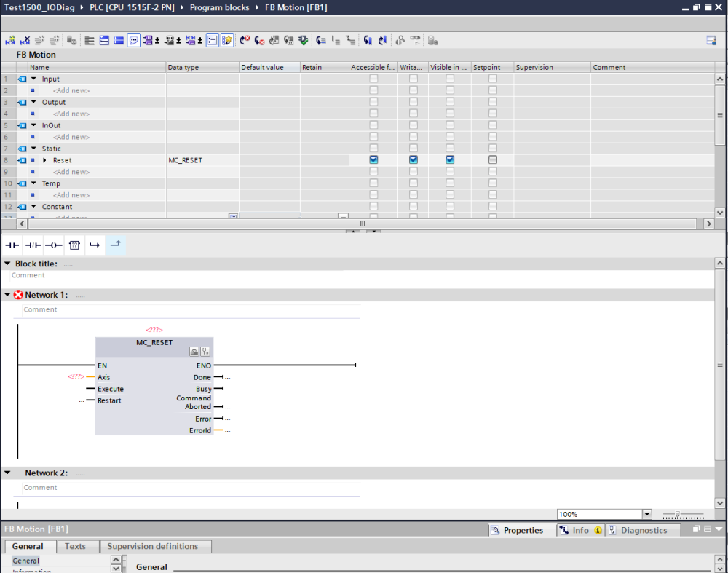Uncheck Accessible from HMI for Reset
This screenshot has height=573, width=728.
373,160
